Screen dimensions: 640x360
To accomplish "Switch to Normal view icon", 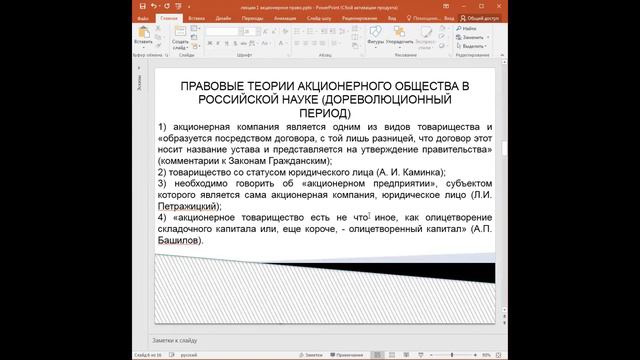I will 377,355.
